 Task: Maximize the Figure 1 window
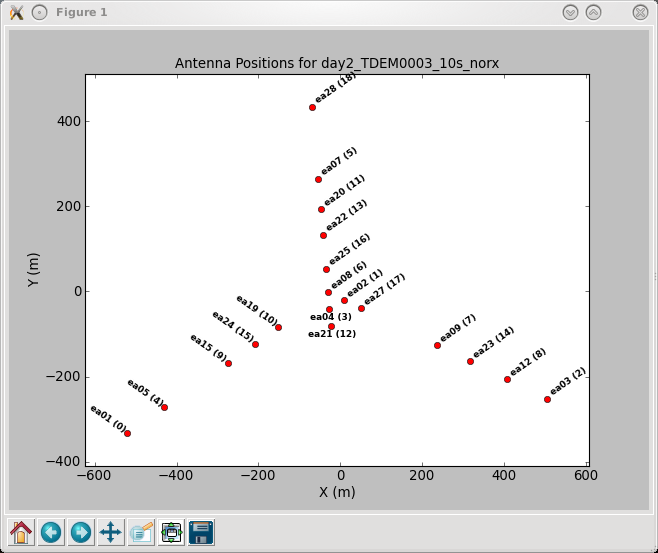593,13
